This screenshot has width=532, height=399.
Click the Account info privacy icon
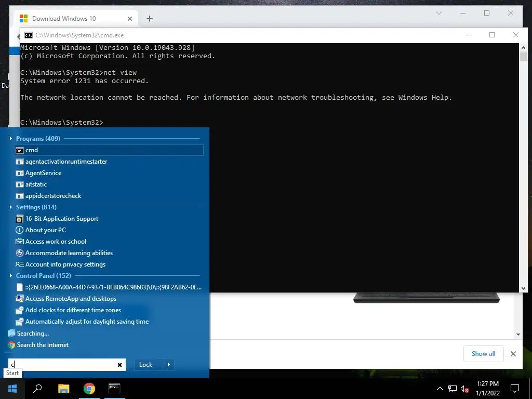click(x=20, y=264)
